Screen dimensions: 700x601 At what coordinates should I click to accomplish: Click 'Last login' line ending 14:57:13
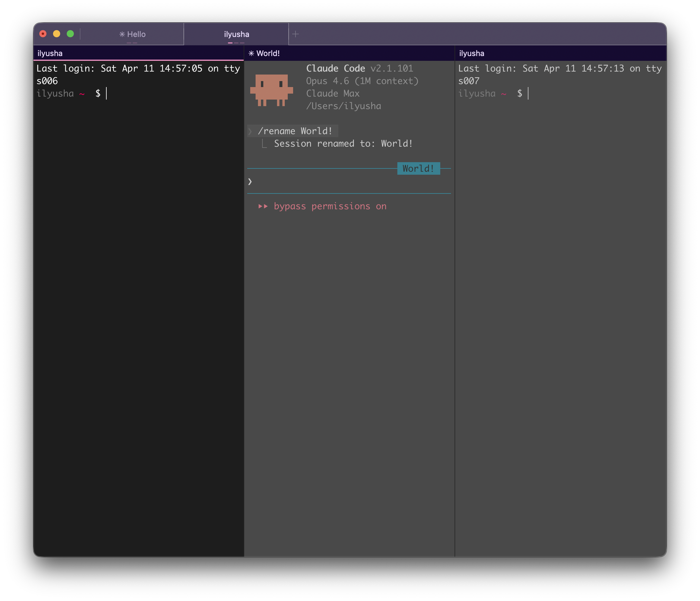(560, 68)
